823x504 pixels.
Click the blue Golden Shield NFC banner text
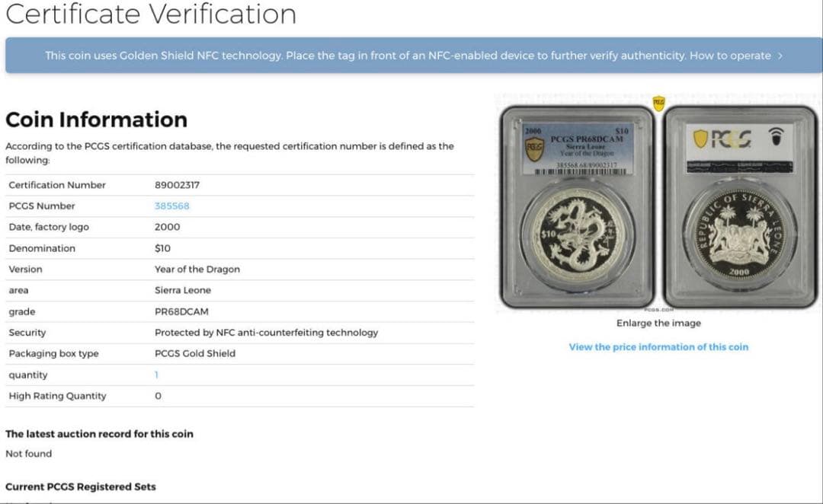(x=366, y=56)
